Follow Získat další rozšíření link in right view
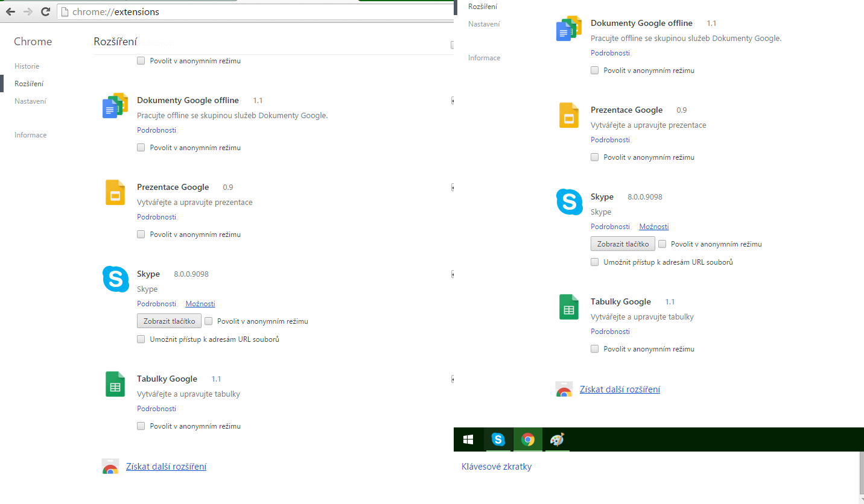 pyautogui.click(x=620, y=389)
